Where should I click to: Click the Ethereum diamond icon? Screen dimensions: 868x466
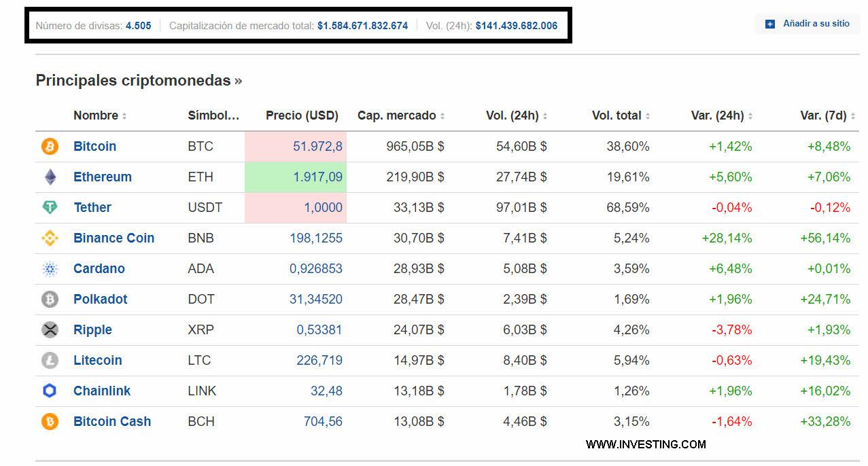(50, 177)
